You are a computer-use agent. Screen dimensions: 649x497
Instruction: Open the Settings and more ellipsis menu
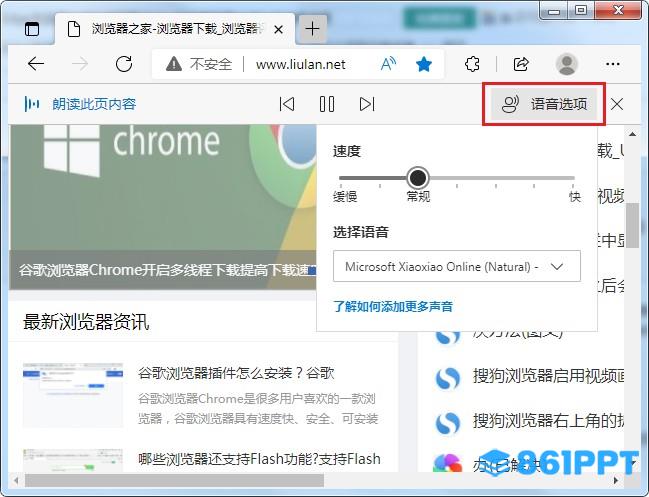[613, 64]
